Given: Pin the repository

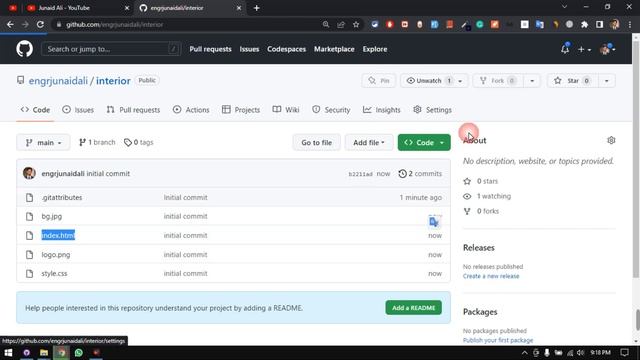Looking at the screenshot, I should click(x=379, y=81).
